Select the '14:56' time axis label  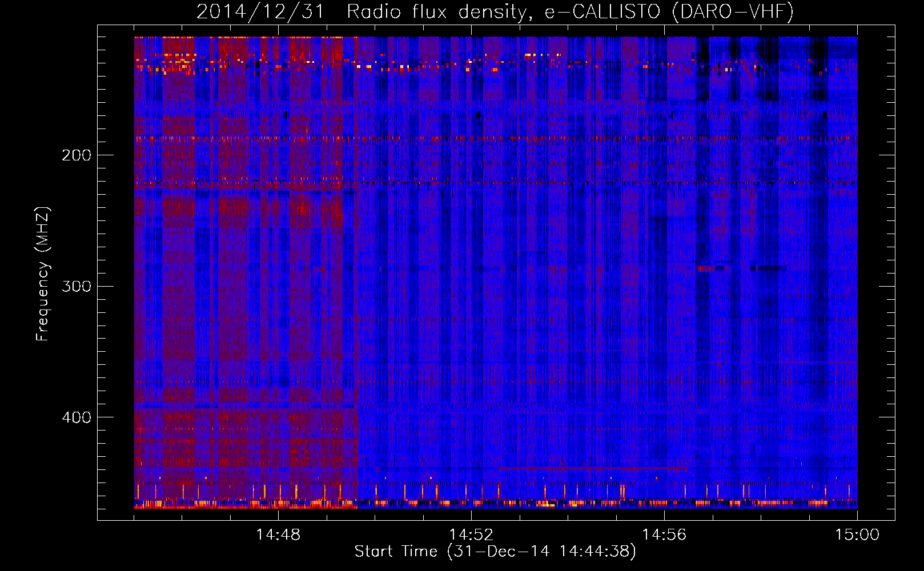(x=664, y=535)
